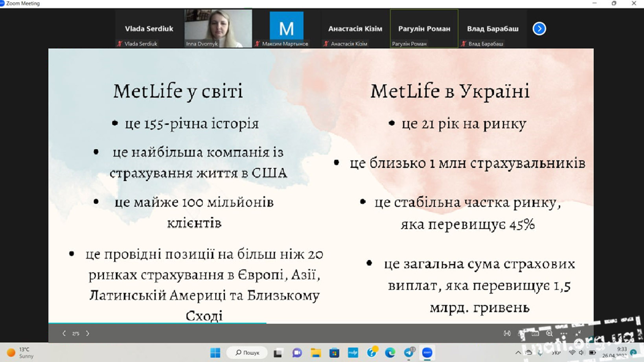Open the clock and date showing 9:33
The image size is (644, 362).
[x=615, y=352]
